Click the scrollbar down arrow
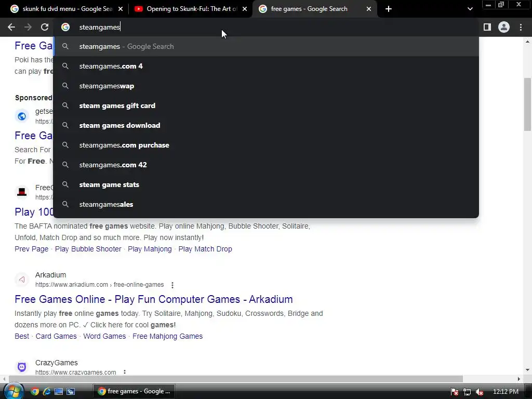Screen dimensions: 532x399 527,370
